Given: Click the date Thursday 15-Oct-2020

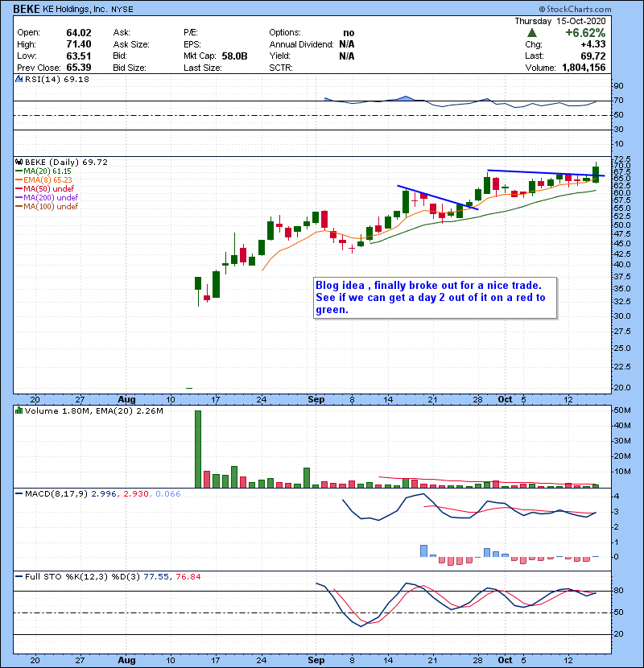Looking at the screenshot, I should coord(560,21).
